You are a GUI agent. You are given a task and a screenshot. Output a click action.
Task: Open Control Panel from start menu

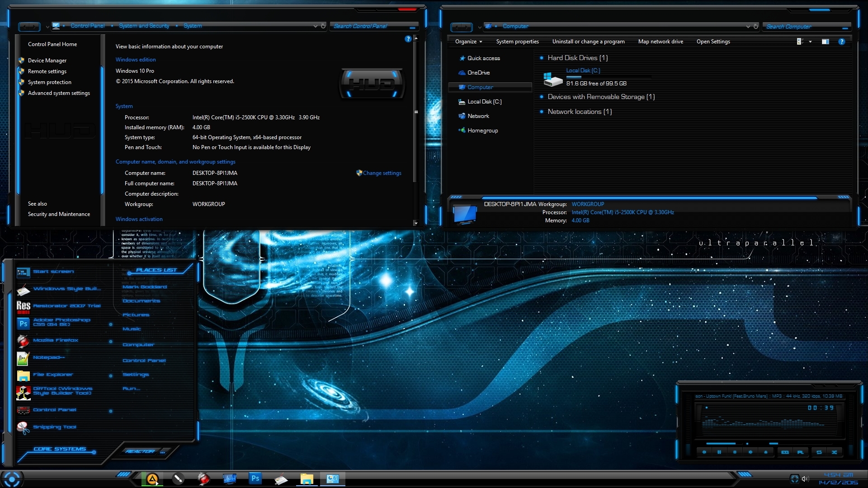point(144,360)
